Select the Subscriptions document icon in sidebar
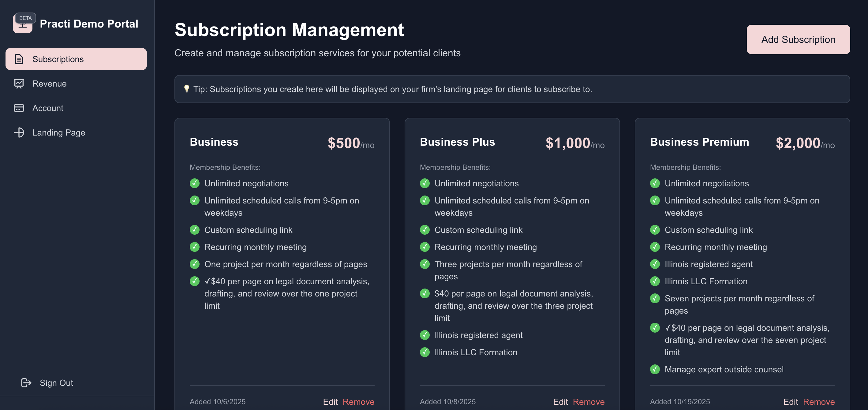 [19, 59]
